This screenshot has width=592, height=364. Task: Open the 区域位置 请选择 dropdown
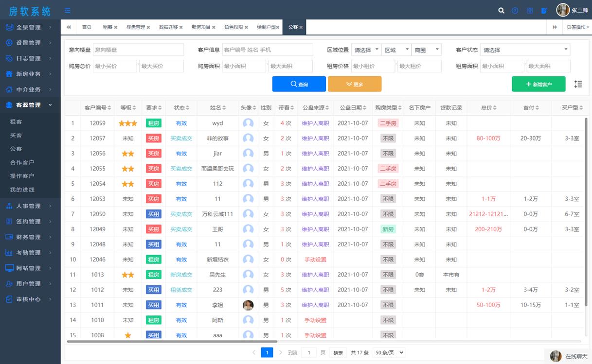click(x=366, y=50)
